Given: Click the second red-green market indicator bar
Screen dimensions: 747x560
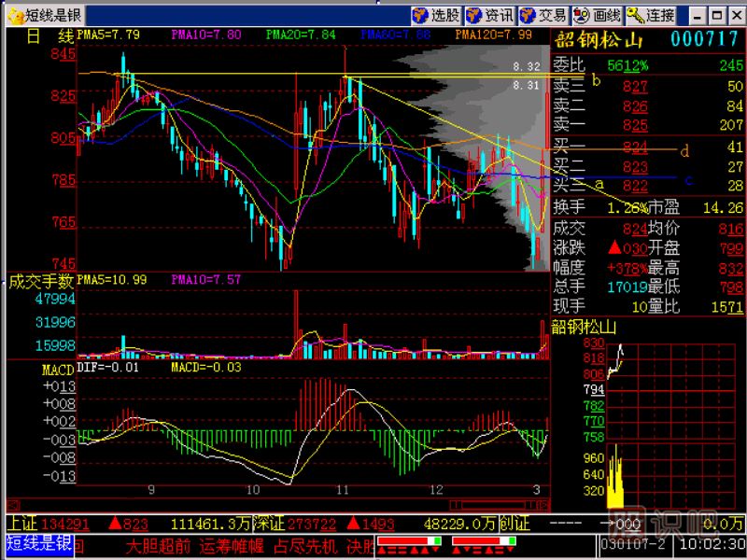Looking at the screenshot, I should click(x=484, y=541).
